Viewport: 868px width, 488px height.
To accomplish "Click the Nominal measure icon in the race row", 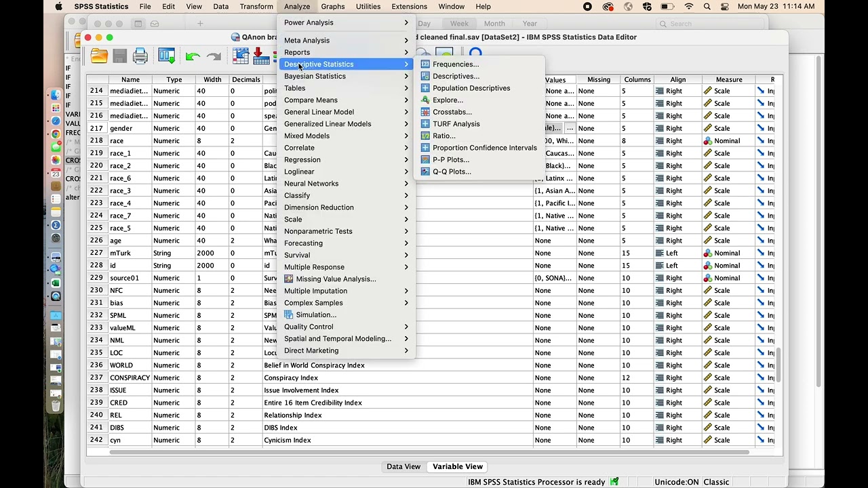I will [707, 141].
